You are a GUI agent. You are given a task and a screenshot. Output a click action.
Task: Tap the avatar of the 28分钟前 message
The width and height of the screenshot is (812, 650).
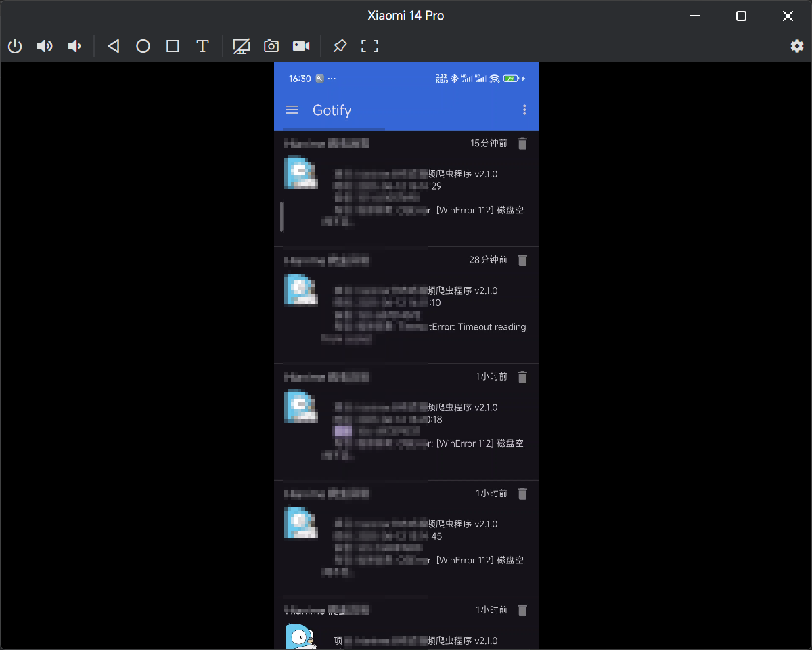coord(301,290)
